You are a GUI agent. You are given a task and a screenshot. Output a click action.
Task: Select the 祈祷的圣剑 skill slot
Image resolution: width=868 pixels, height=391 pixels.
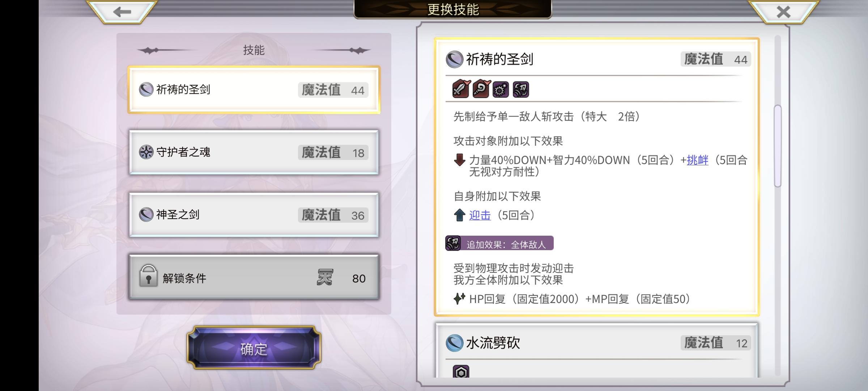[x=254, y=90]
